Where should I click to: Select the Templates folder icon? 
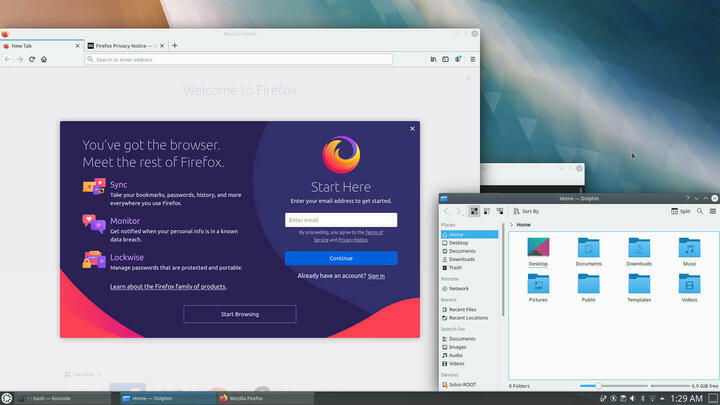click(x=639, y=288)
